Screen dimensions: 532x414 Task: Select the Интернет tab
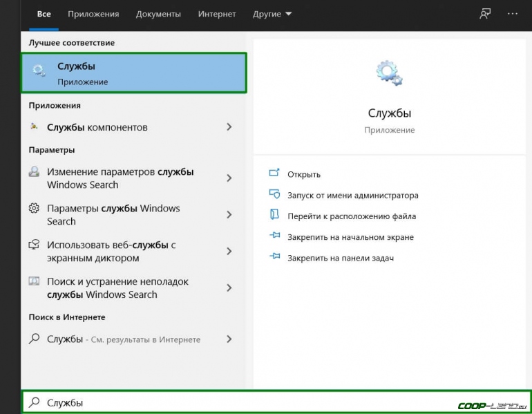coord(216,14)
